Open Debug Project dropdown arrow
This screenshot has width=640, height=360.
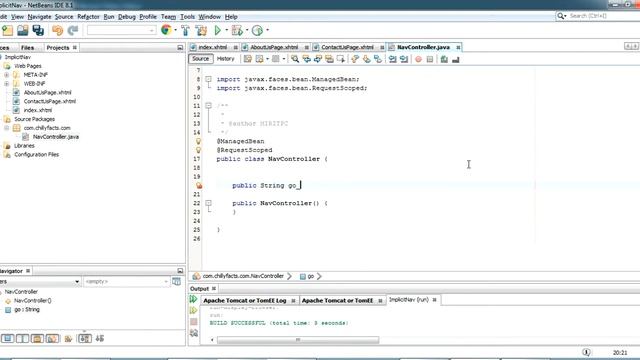pyautogui.click(x=247, y=30)
